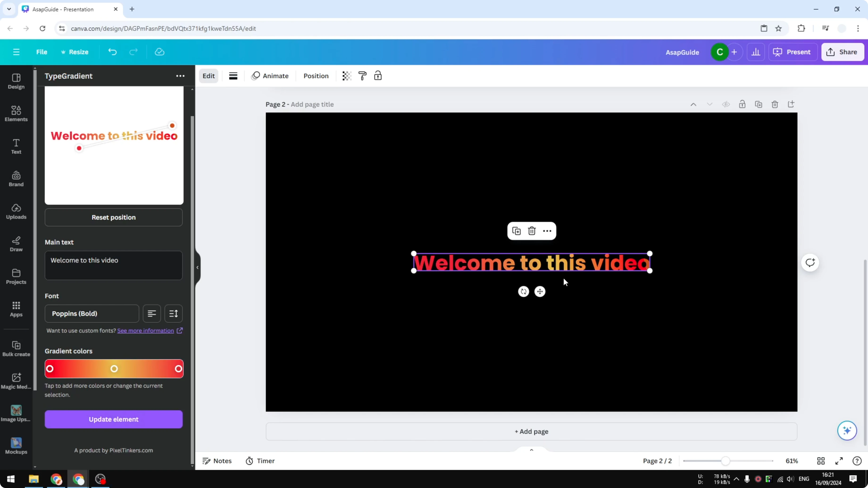Open the Mockups app
868x488 pixels.
[16, 446]
